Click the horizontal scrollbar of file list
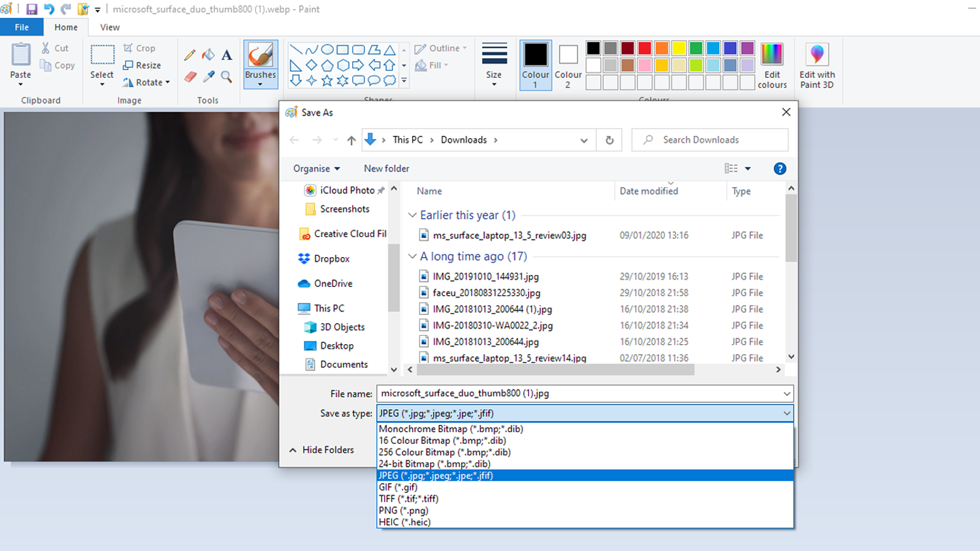This screenshot has height=551, width=980. tap(556, 370)
